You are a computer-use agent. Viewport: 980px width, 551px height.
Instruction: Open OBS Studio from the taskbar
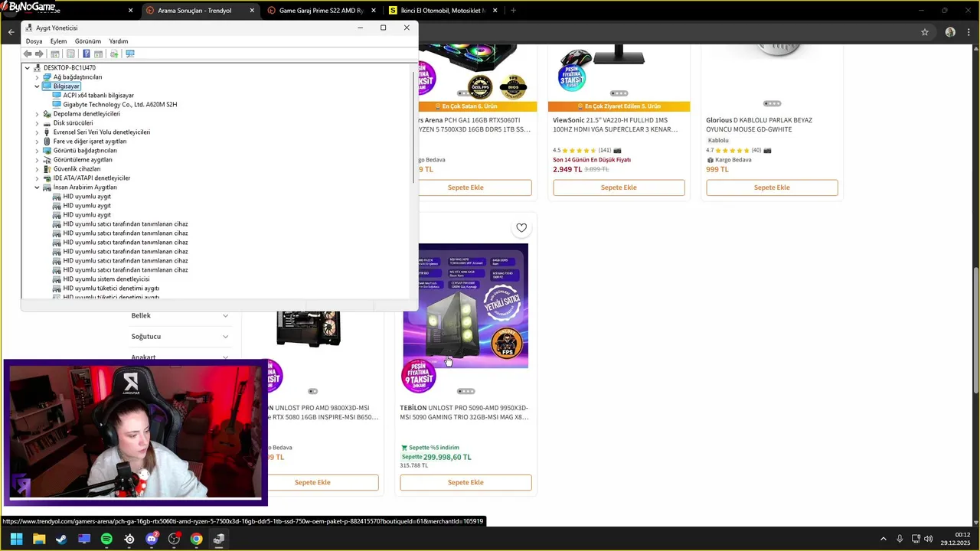pos(174,539)
